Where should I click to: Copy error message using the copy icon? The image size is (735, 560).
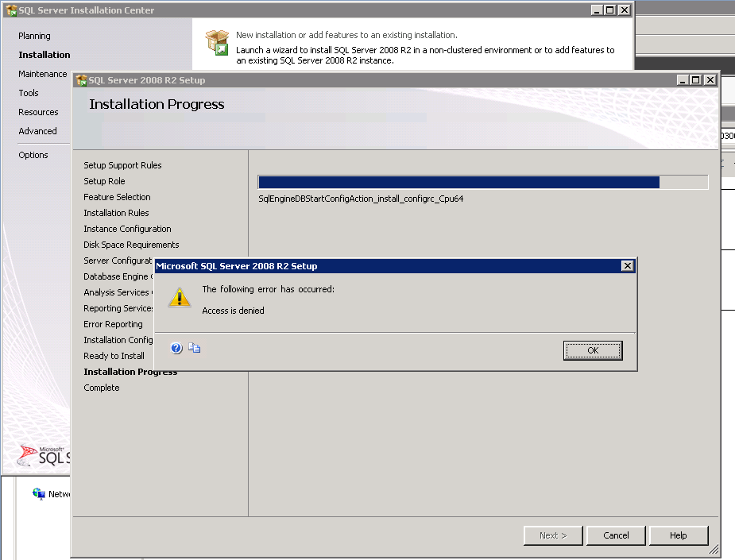(x=194, y=348)
